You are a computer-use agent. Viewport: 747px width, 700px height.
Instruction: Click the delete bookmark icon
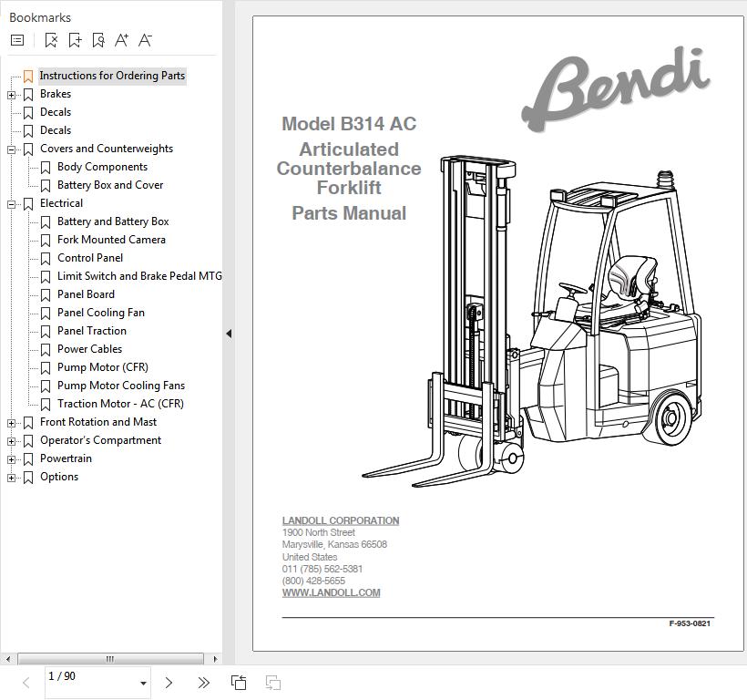(51, 40)
